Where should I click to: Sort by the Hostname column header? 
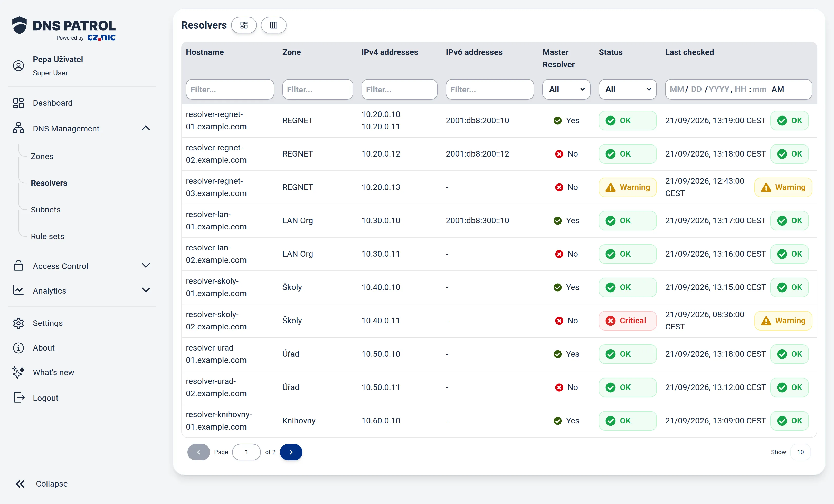click(x=205, y=52)
